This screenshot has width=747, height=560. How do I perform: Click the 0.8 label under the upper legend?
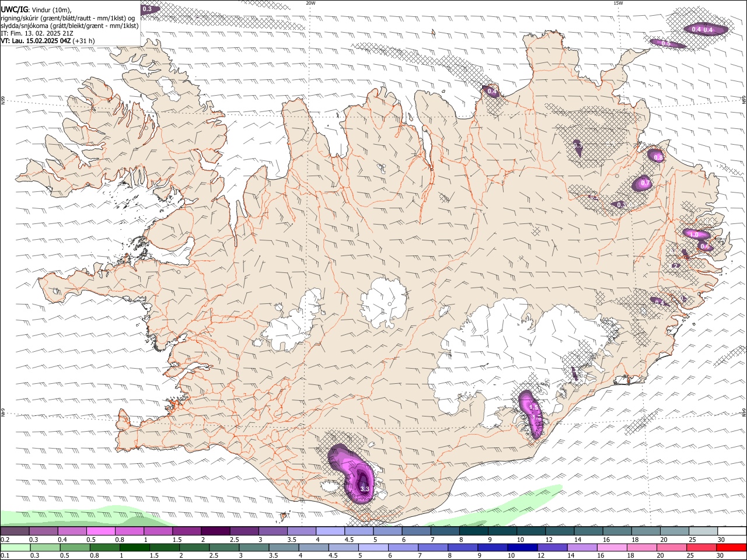(x=118, y=540)
